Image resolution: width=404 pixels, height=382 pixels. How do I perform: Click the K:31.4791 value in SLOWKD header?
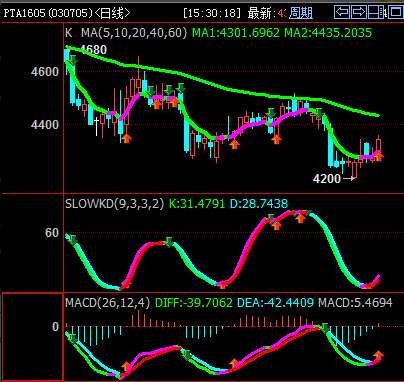pos(197,203)
